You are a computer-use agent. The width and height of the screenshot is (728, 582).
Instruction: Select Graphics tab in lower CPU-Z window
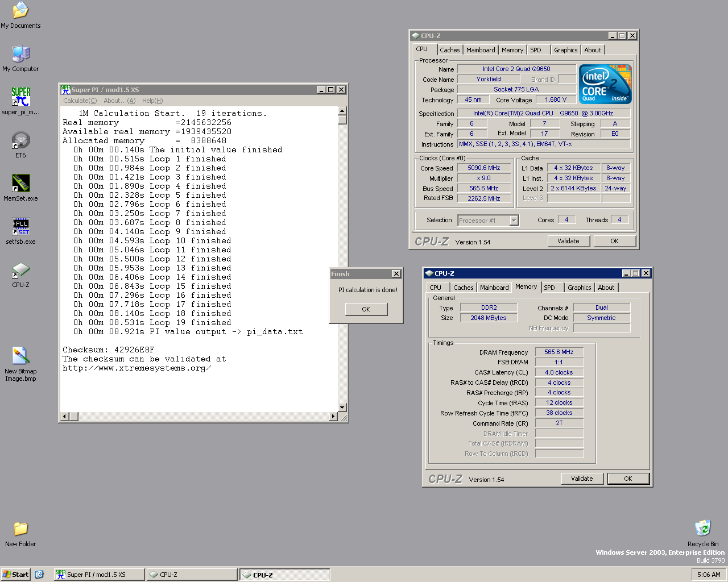[x=580, y=288]
